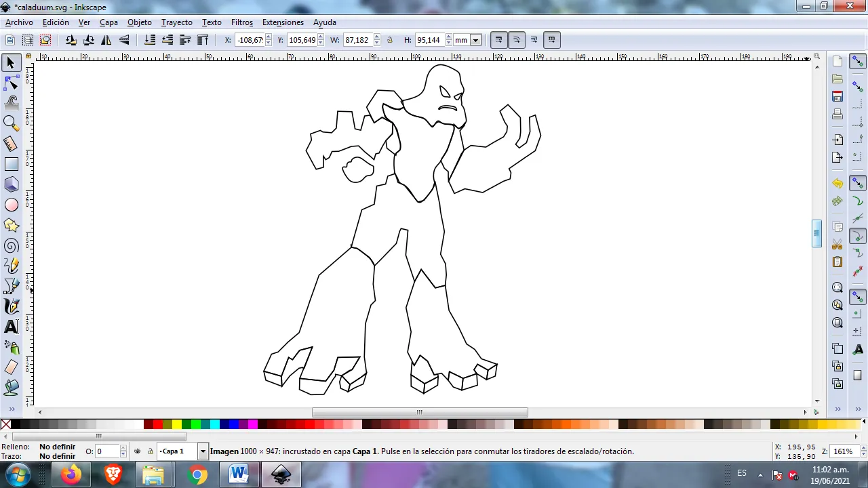Open the Extensiones menu

283,22
